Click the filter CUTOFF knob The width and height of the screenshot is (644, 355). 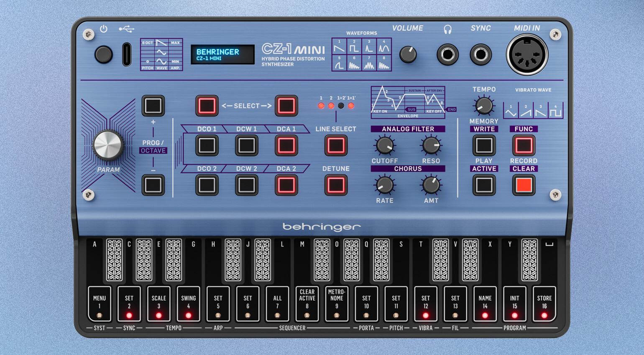[x=384, y=146]
